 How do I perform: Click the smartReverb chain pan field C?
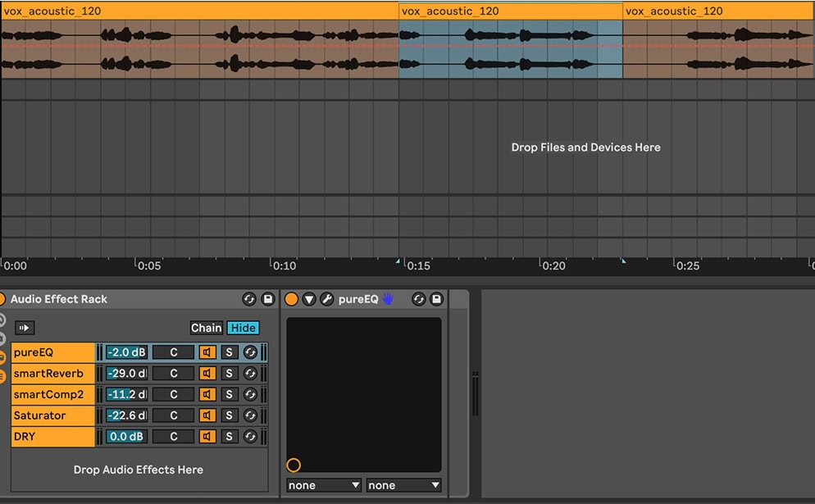coord(174,374)
